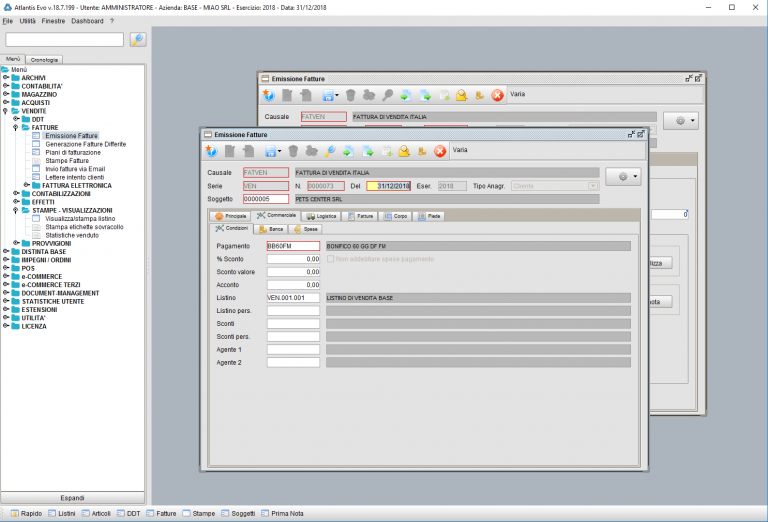Click the yellow envelope email icon in front window

point(404,151)
